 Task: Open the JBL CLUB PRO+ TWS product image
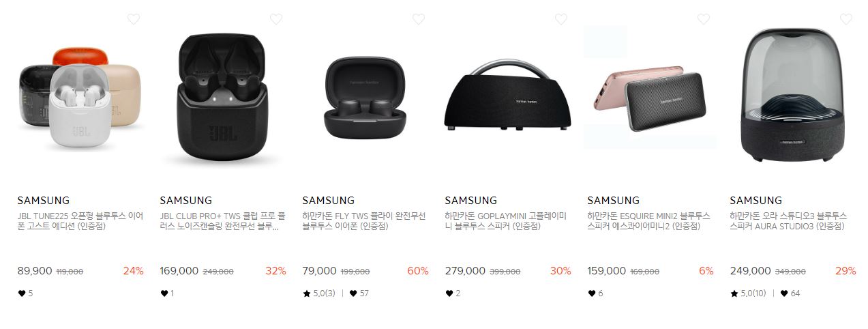click(x=223, y=96)
